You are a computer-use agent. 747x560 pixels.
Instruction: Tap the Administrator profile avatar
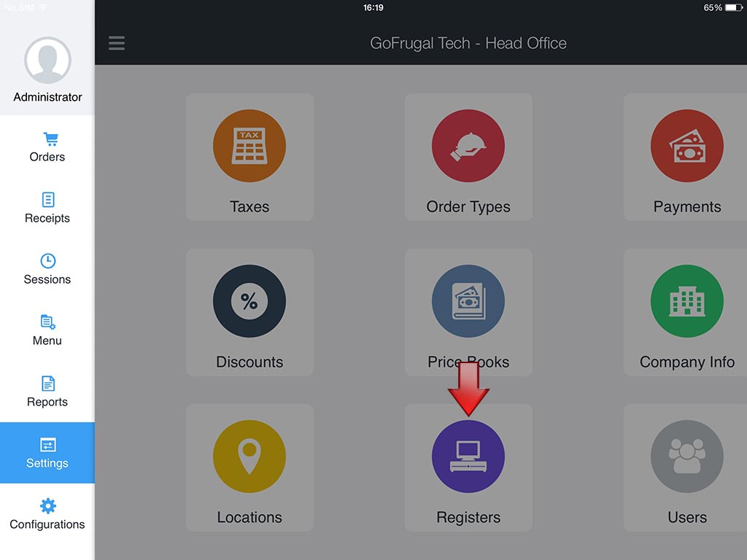(x=47, y=61)
